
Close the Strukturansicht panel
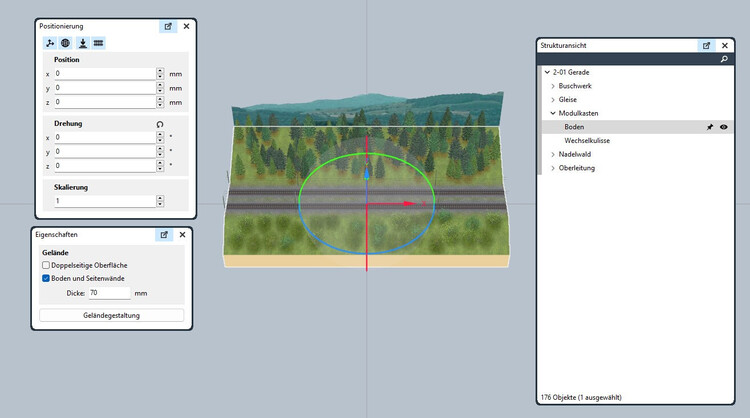coord(725,45)
